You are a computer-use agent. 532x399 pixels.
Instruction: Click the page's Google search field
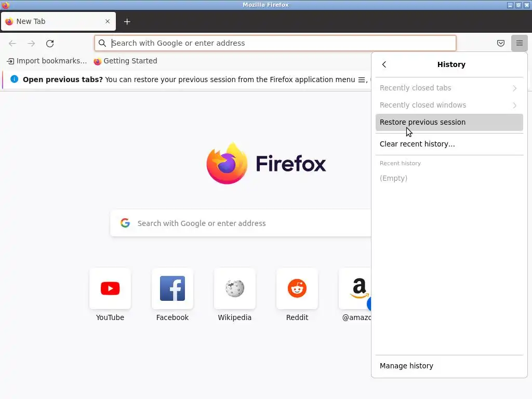[241, 223]
